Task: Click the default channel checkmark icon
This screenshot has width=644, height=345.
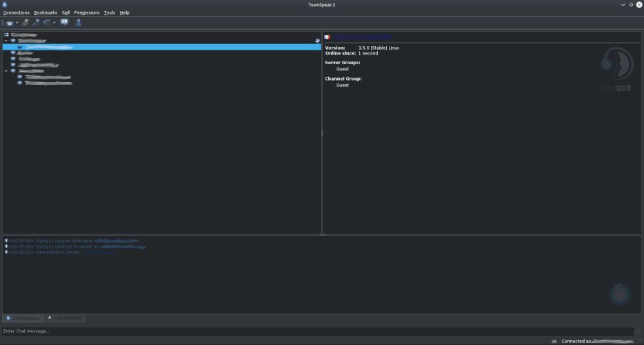Action: pyautogui.click(x=317, y=41)
